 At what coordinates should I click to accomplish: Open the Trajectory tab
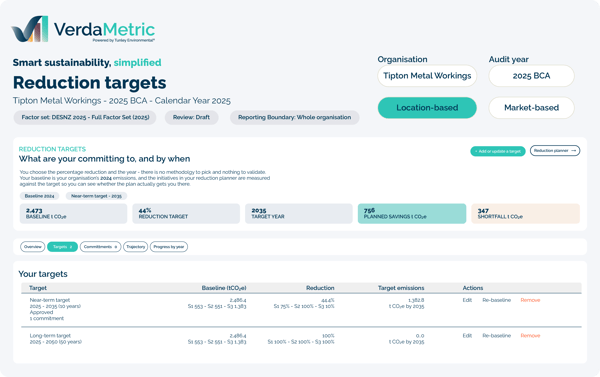[135, 247]
